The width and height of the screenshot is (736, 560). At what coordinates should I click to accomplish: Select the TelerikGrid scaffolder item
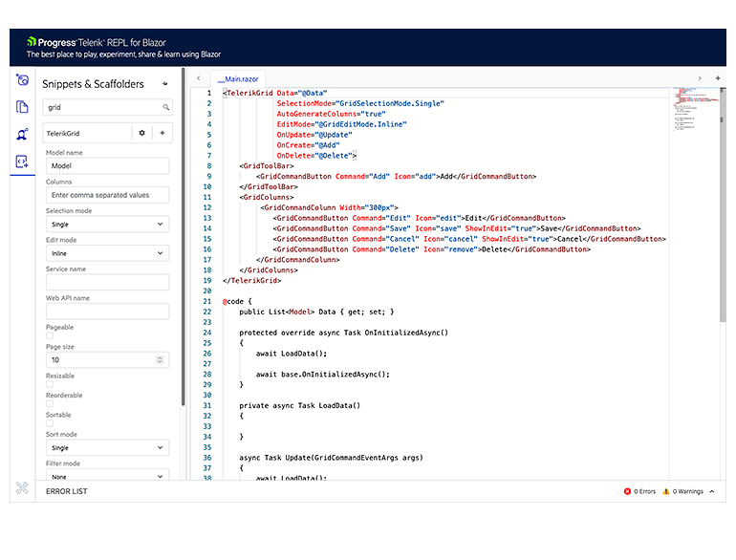87,133
